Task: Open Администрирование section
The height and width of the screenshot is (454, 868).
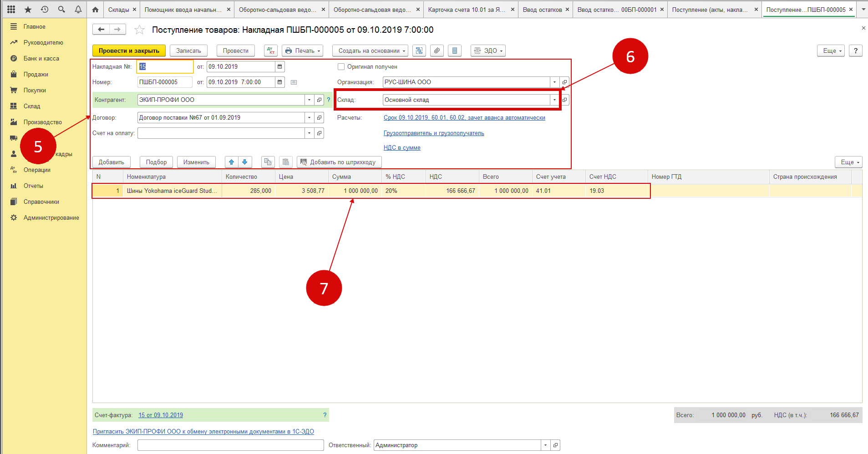Action: pyautogui.click(x=51, y=217)
